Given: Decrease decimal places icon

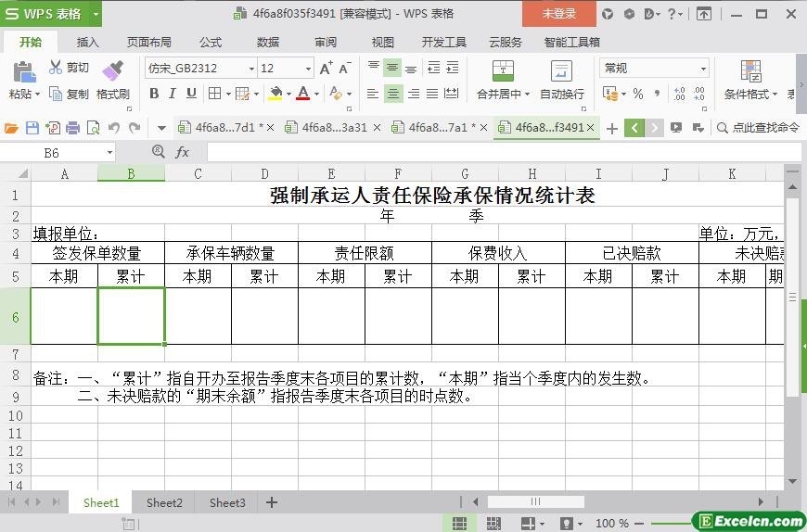Looking at the screenshot, I should pyautogui.click(x=698, y=94).
